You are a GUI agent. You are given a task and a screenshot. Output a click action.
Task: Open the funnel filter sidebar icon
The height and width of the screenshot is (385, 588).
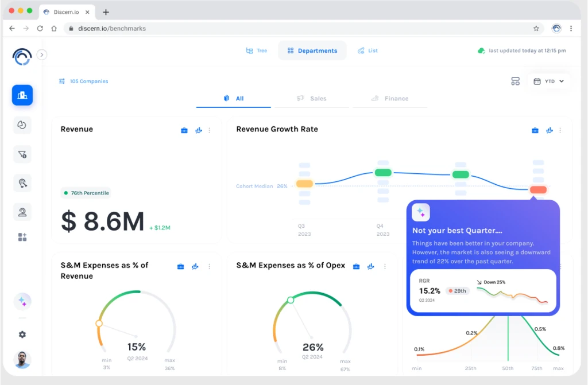point(22,154)
